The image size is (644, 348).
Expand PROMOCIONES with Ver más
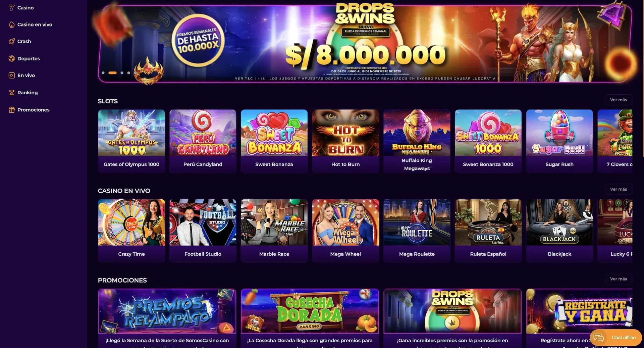pos(619,279)
